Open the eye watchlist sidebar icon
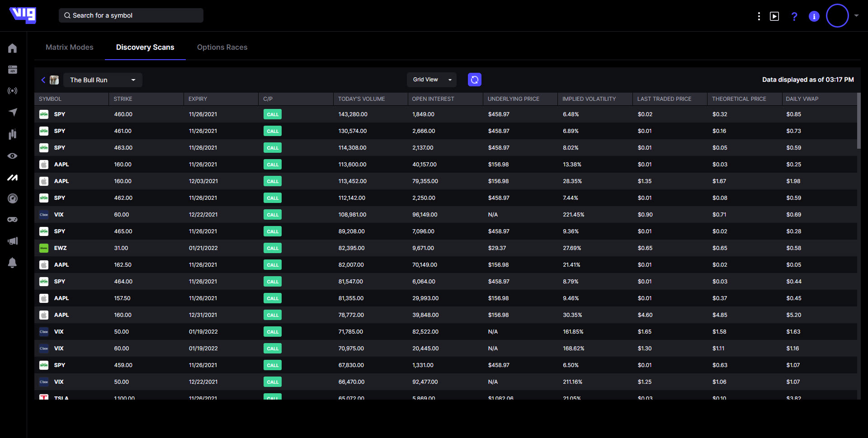The height and width of the screenshot is (438, 868). tap(13, 156)
